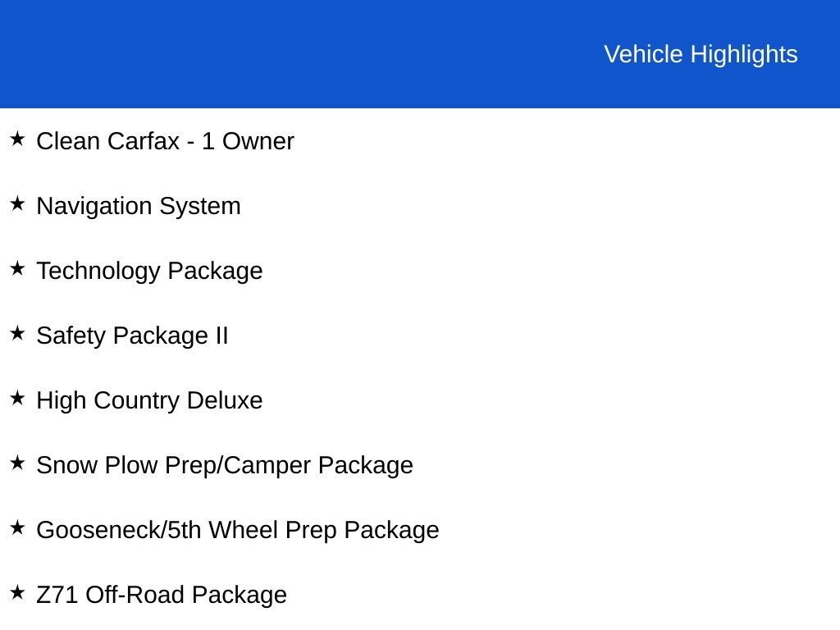Open the Navigation System highlight
Viewport: 840px width, 630px height.
(x=139, y=206)
